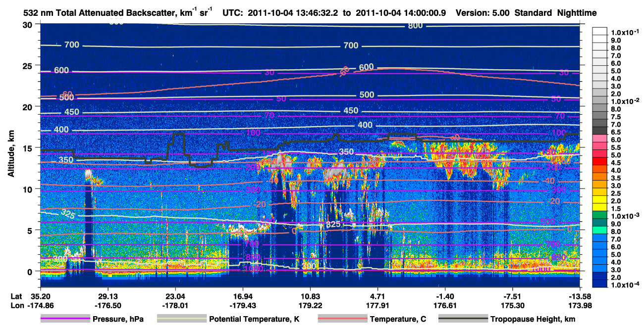Viewport: 644px width, 330px height.
Task: Select latitude value 4.71
Action: [x=377, y=296]
